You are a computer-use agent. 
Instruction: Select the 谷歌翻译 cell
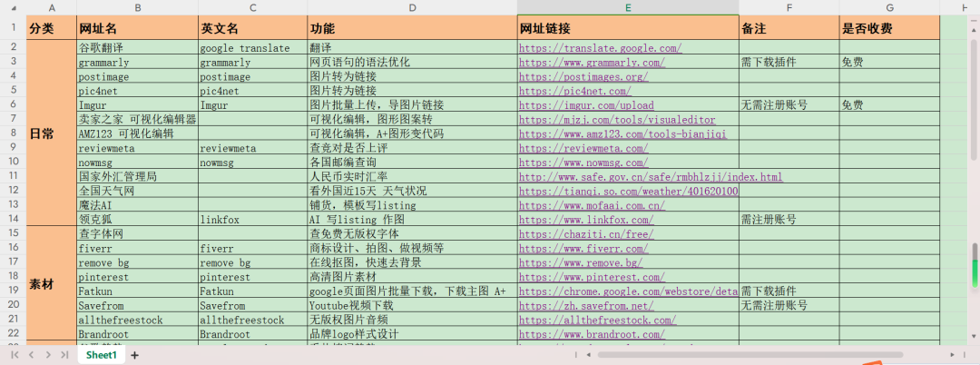click(138, 48)
